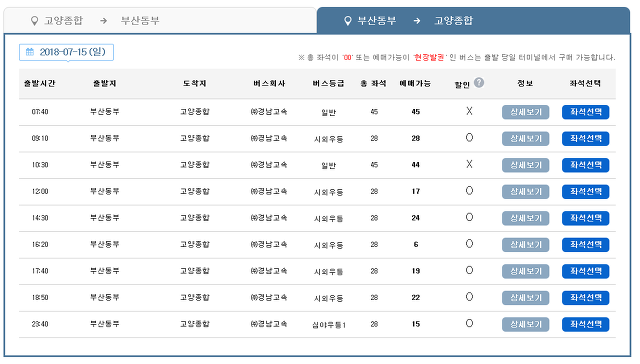Click the 23:40 departure time cell
The width and height of the screenshot is (640, 364).
[40, 324]
